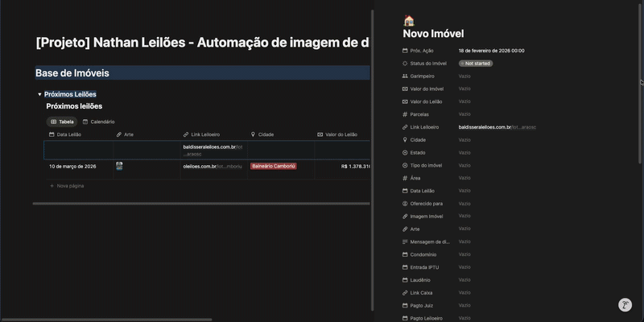The image size is (644, 322).
Task: Click the Link Leiloeiro link icon in panel
Action: click(405, 127)
